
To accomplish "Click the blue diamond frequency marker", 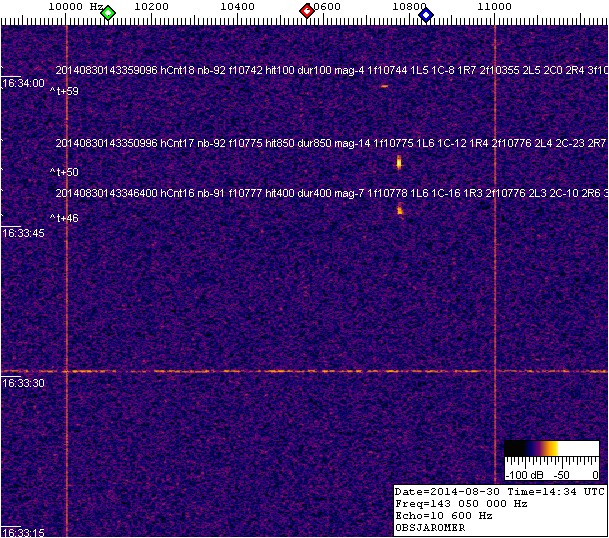I will pyautogui.click(x=426, y=12).
